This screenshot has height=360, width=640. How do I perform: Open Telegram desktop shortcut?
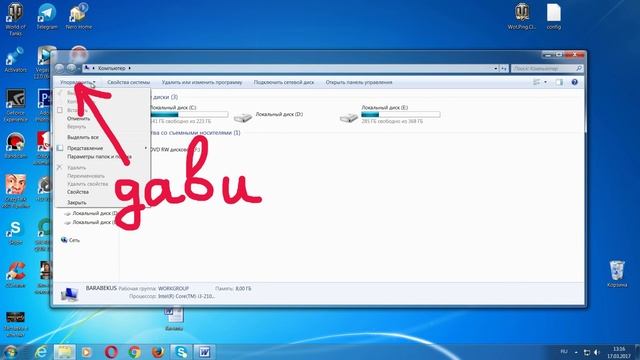point(47,16)
